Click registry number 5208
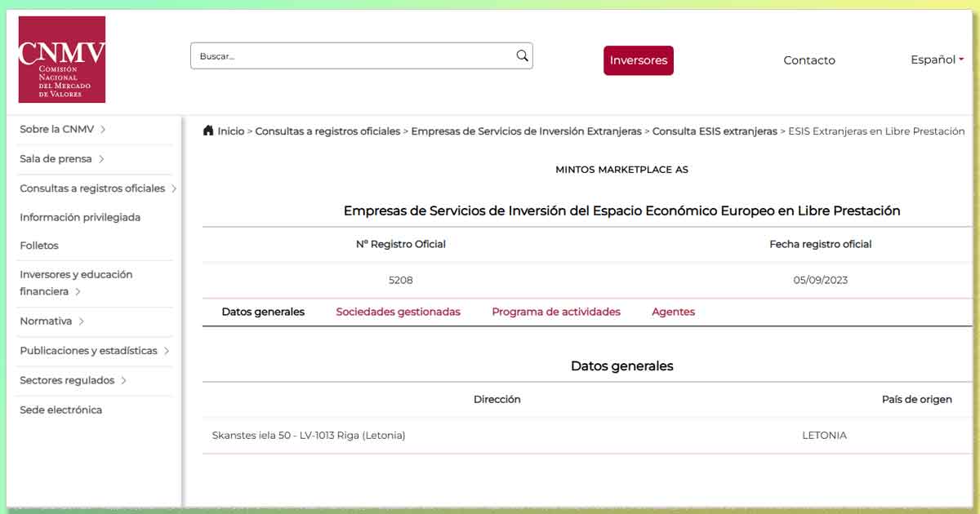The image size is (980, 514). tap(401, 280)
